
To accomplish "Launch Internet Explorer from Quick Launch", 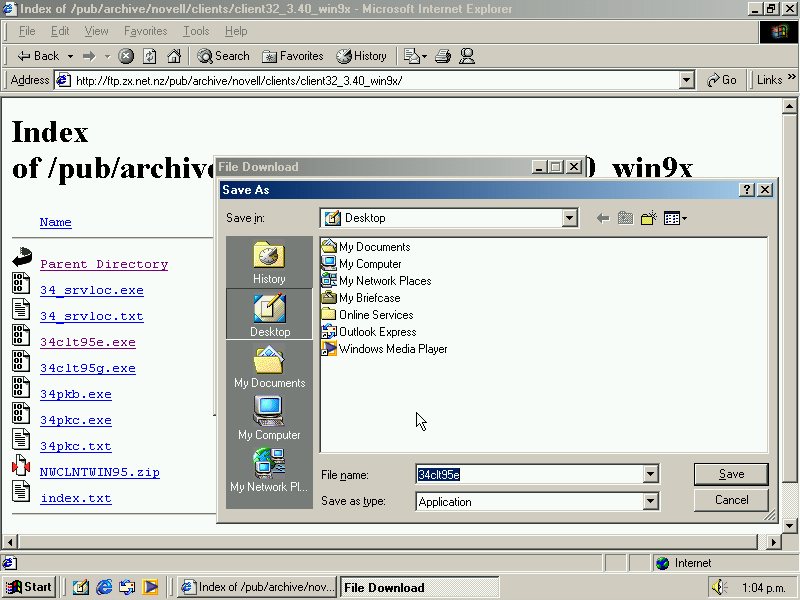I will (104, 587).
